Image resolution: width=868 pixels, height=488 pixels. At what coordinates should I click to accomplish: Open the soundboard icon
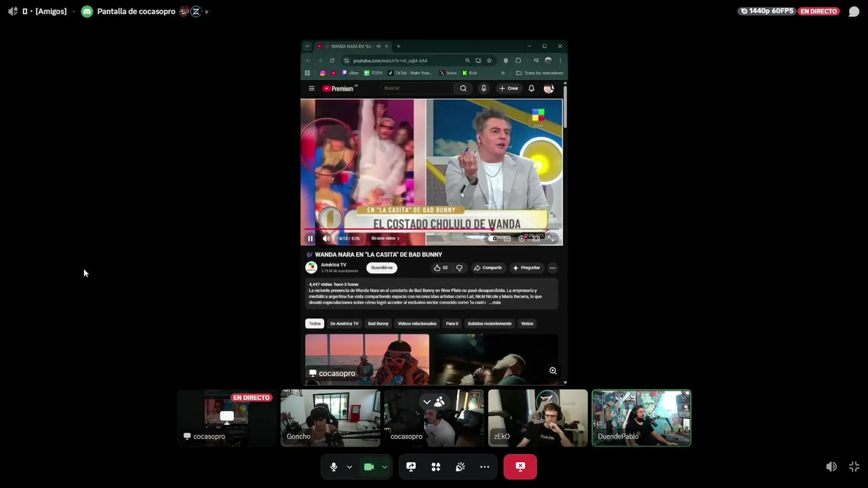tap(460, 467)
